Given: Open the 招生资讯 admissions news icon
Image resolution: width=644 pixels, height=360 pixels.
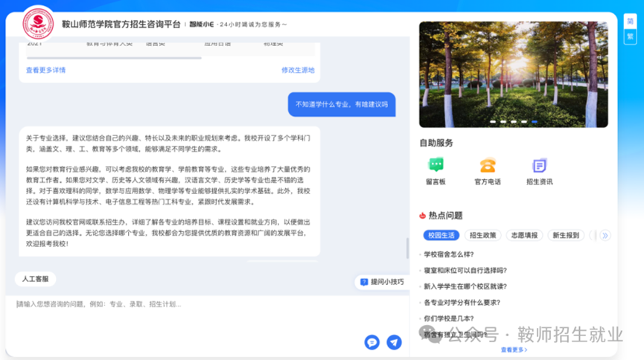Looking at the screenshot, I should pos(540,165).
